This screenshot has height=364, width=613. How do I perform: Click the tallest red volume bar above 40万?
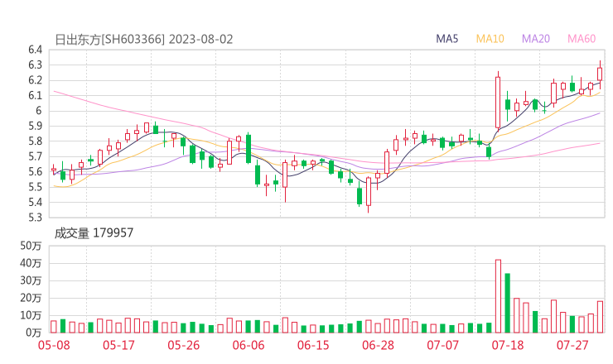pyautogui.click(x=498, y=296)
